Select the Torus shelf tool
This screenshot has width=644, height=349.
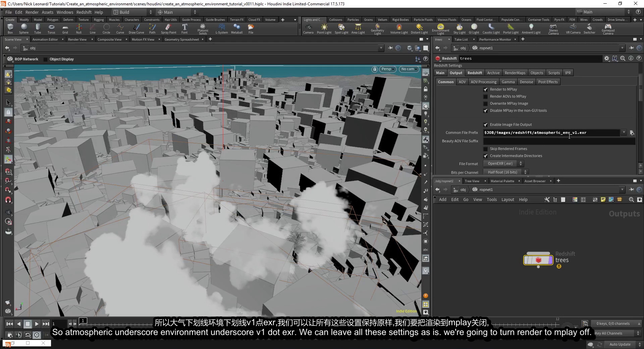[51, 29]
